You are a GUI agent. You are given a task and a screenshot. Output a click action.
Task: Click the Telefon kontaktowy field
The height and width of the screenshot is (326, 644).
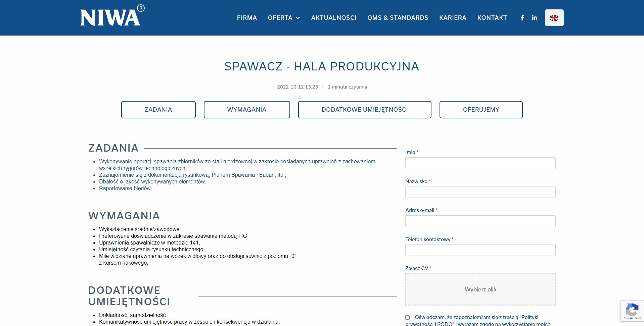click(480, 250)
